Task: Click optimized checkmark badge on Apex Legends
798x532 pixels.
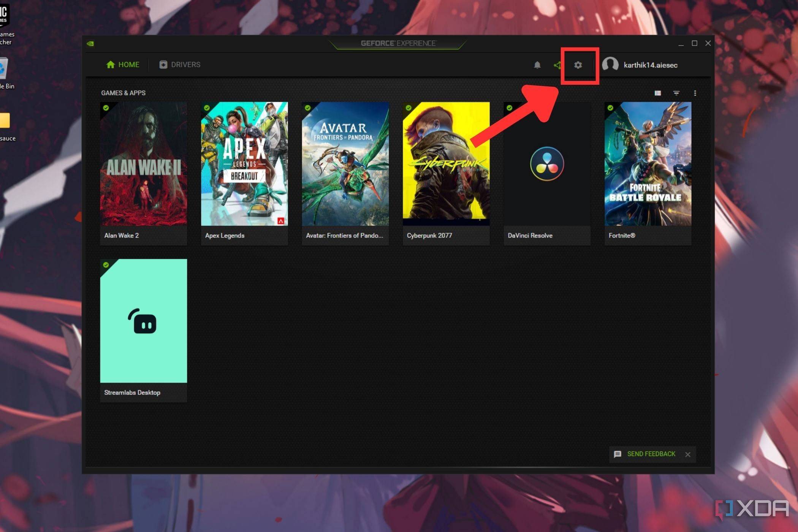Action: click(x=207, y=108)
